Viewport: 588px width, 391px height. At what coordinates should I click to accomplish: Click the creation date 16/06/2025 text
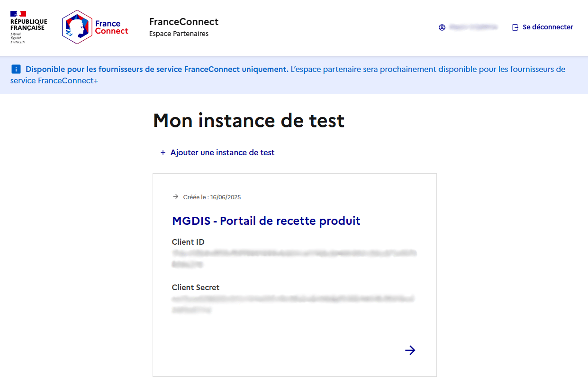tap(226, 197)
